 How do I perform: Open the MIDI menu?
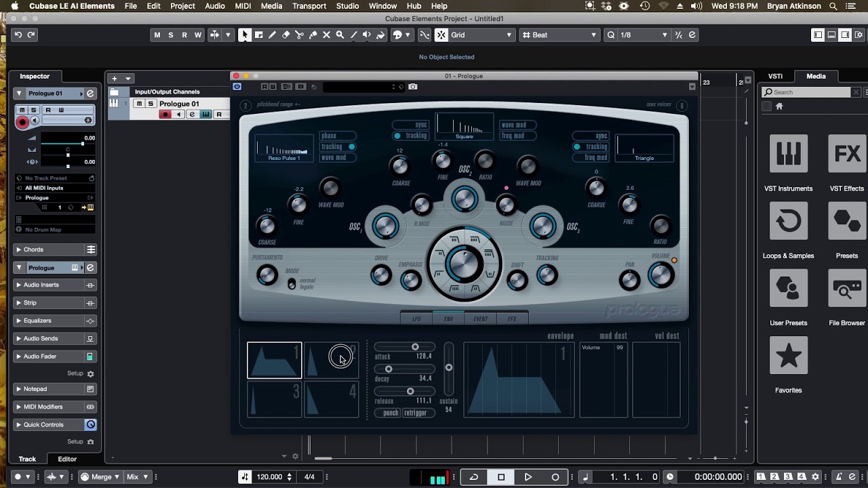[x=243, y=6]
